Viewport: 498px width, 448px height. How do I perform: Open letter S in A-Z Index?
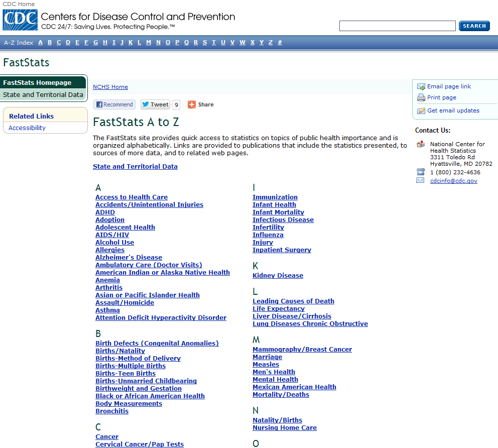pos(205,43)
